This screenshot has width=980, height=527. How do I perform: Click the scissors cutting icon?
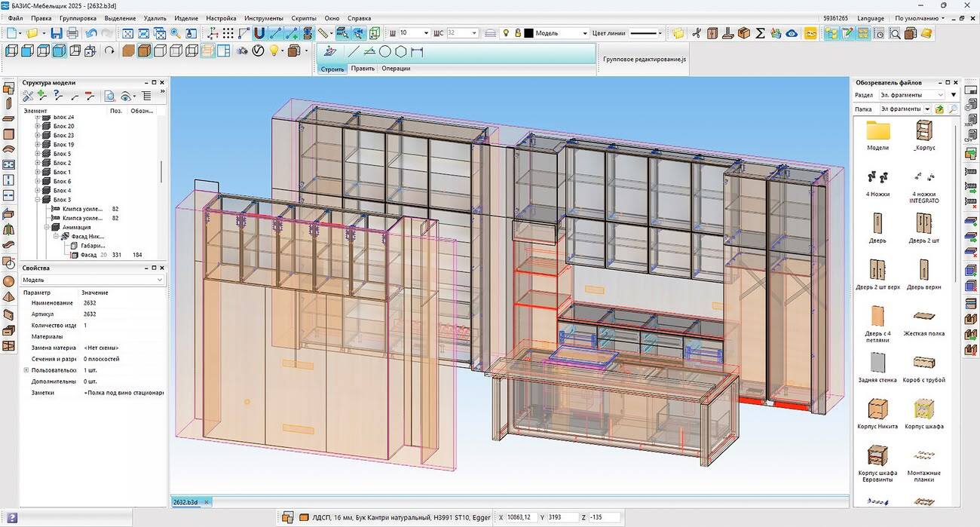(696, 33)
